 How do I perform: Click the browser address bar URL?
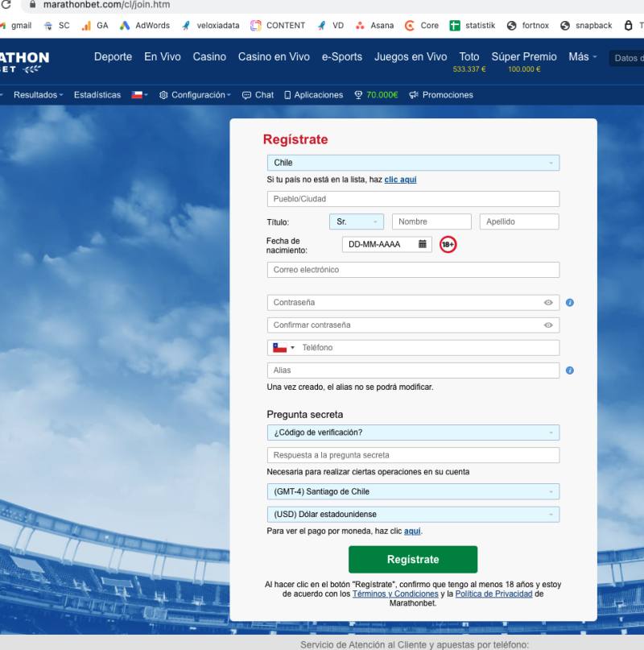click(106, 5)
